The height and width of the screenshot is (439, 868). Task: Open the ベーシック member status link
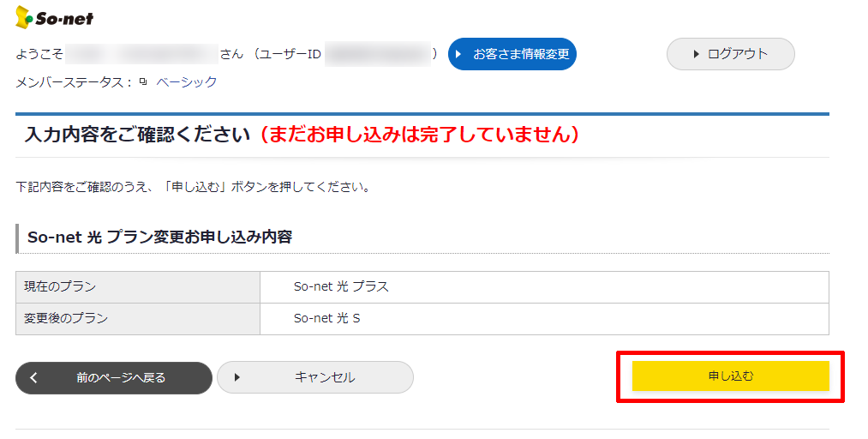coord(186,82)
